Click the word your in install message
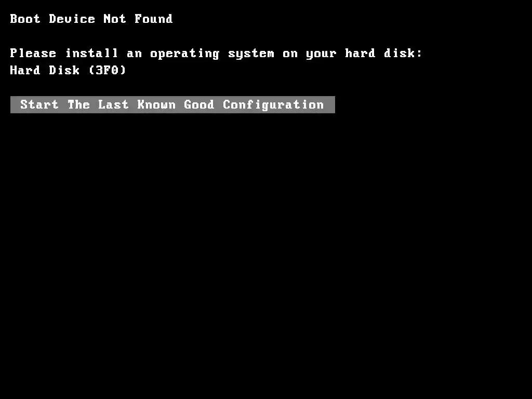This screenshot has width=532, height=399. pos(321,54)
